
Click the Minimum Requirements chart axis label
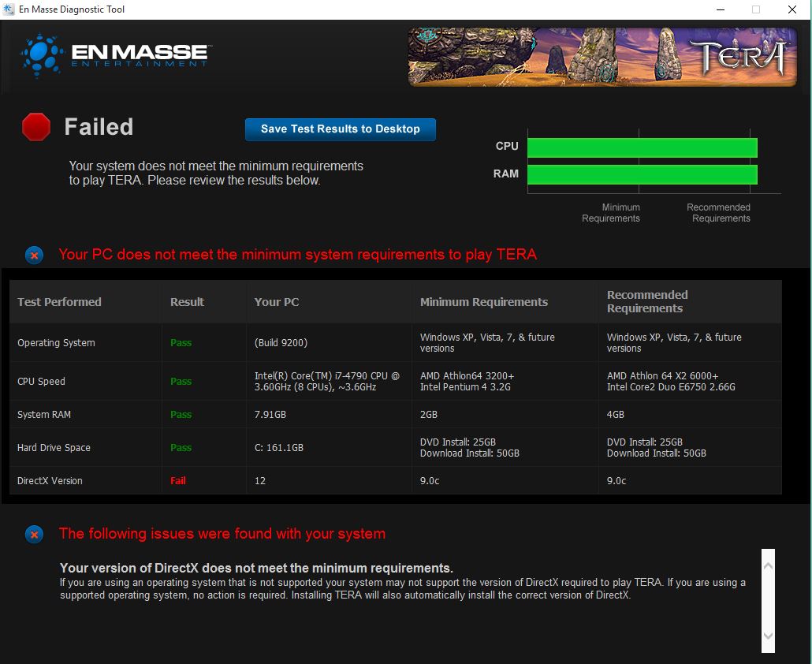coord(611,213)
